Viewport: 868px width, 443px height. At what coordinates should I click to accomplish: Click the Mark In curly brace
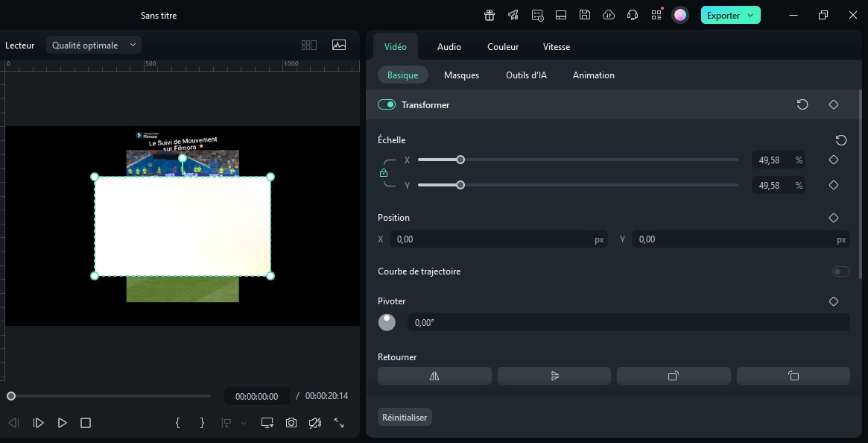coord(177,422)
